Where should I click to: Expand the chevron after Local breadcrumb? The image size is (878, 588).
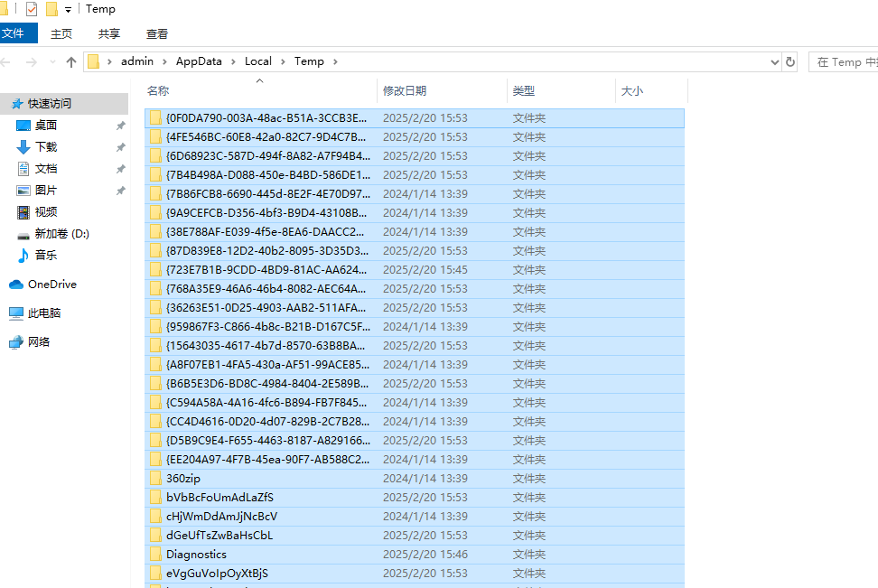click(283, 61)
